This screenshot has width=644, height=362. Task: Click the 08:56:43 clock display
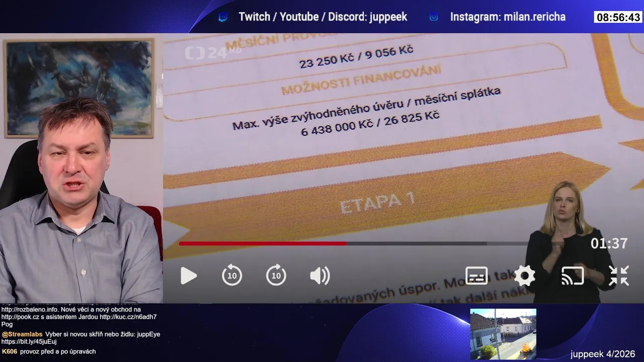pyautogui.click(x=618, y=18)
